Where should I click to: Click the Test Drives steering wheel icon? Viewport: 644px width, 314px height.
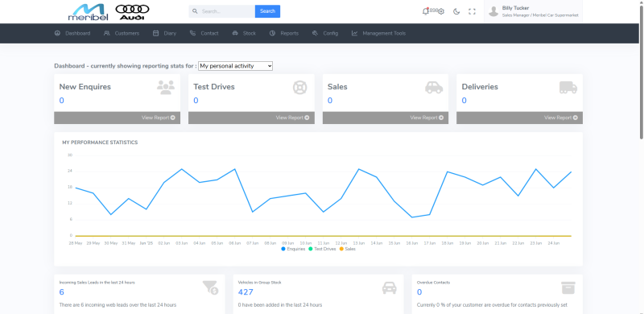tap(299, 87)
